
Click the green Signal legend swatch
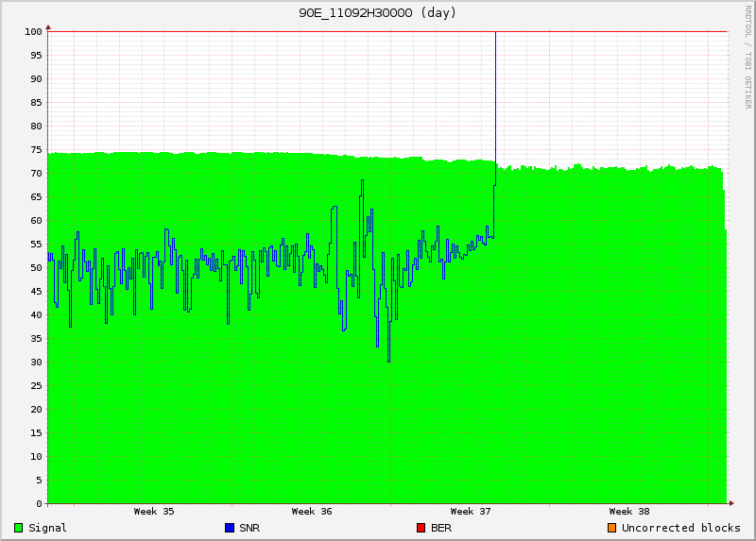tap(19, 528)
